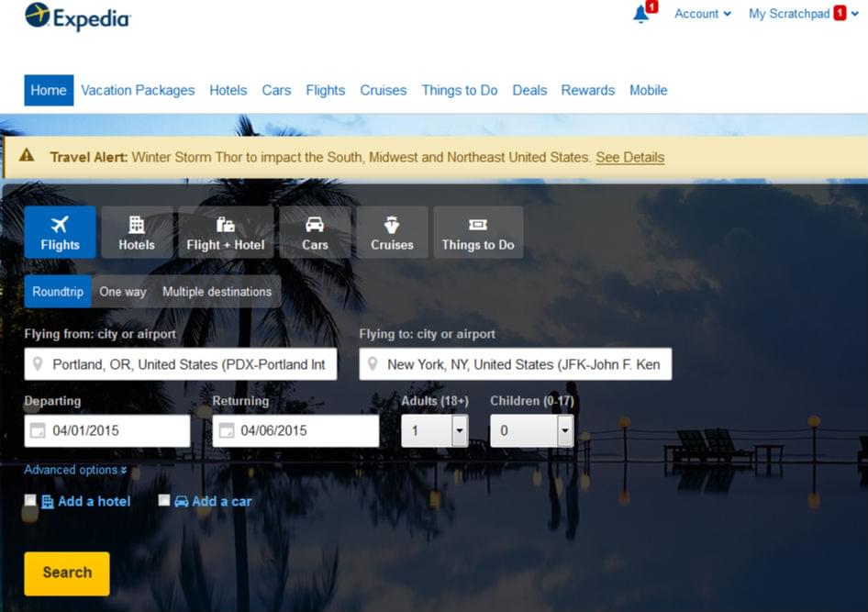This screenshot has height=612, width=868.
Task: Click the Add a car link text
Action: [x=221, y=501]
